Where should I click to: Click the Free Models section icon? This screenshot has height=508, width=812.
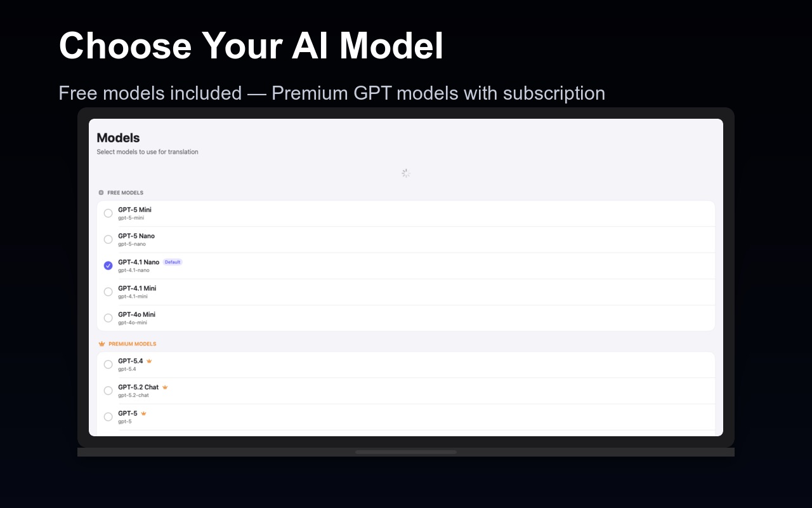tap(101, 192)
